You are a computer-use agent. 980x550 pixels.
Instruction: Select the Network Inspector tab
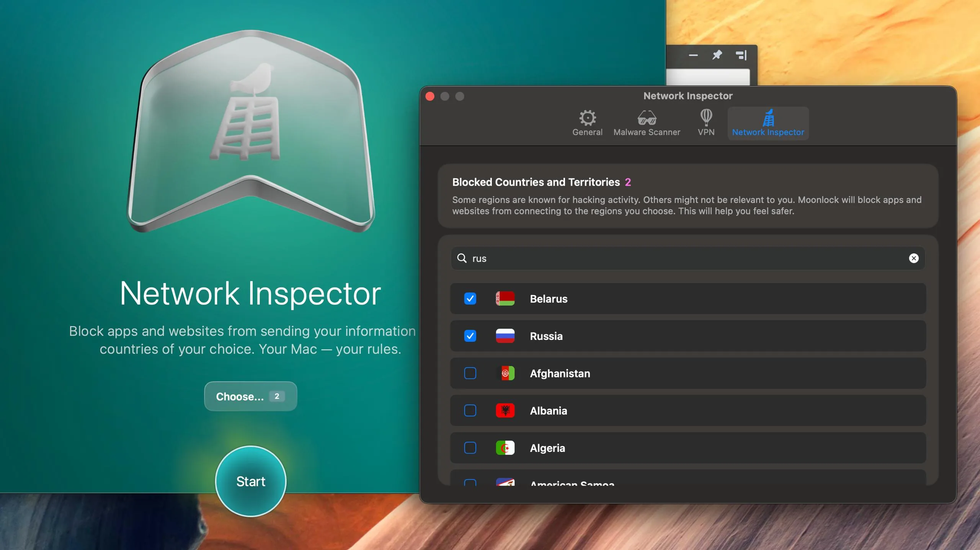768,123
